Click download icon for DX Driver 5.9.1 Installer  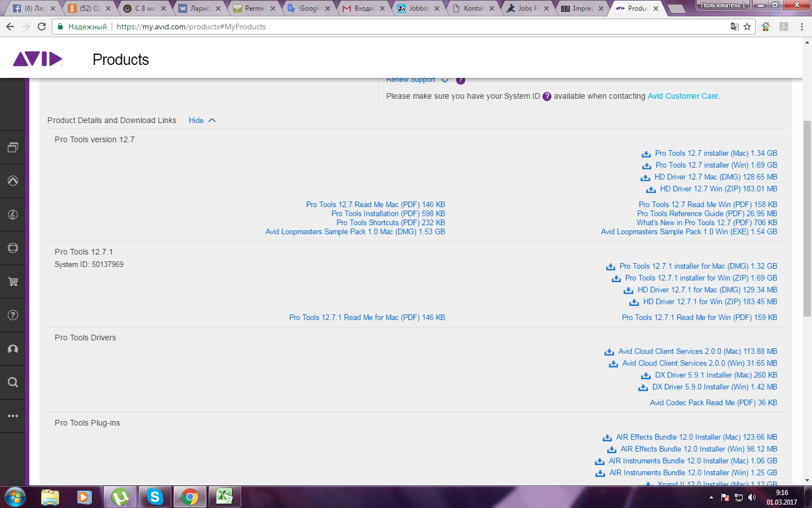[x=646, y=376]
